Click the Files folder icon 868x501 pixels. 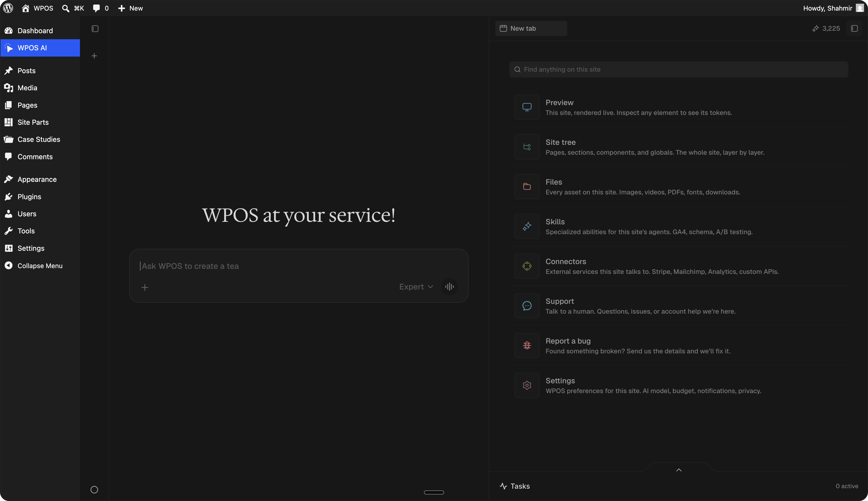(527, 187)
